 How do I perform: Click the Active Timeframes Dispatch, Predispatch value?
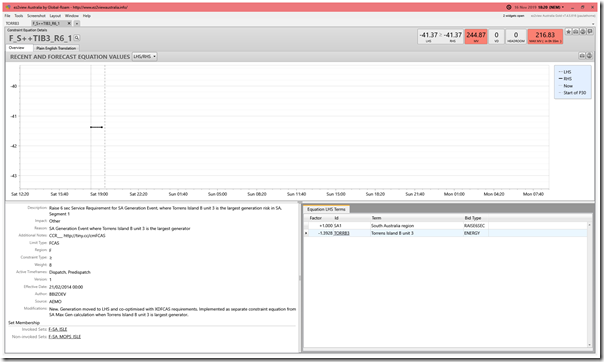tap(70, 272)
